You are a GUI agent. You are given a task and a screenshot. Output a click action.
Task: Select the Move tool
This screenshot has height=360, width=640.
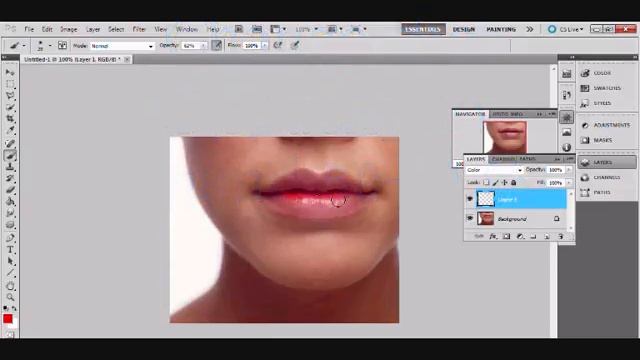(10, 73)
